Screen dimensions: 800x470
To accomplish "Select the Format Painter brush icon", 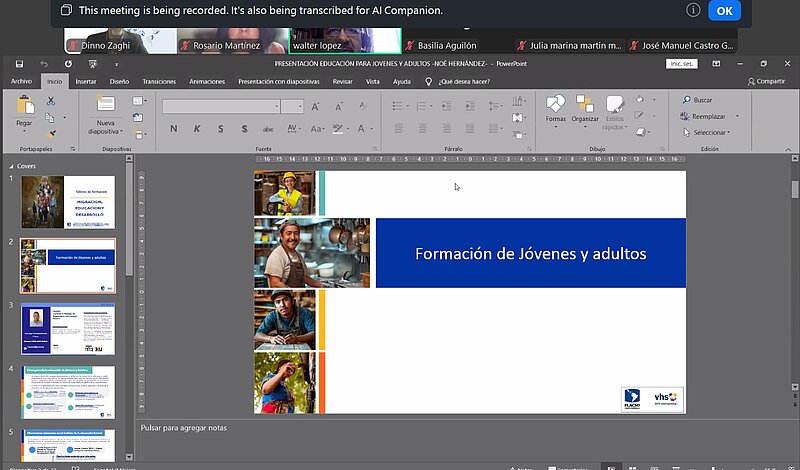I will [51, 133].
